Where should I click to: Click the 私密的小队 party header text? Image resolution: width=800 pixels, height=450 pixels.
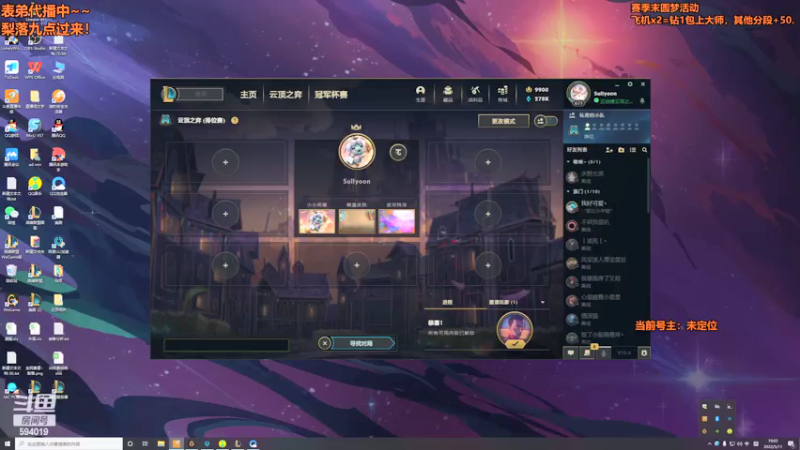coord(592,115)
